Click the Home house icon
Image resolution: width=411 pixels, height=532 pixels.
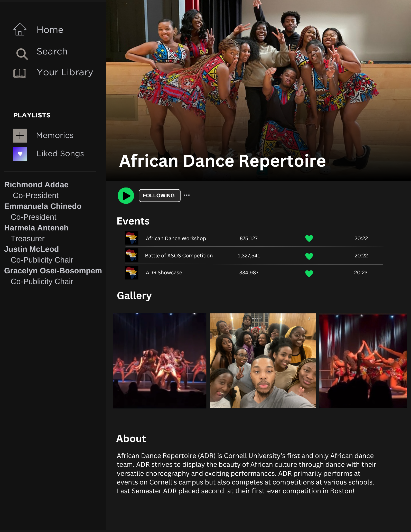tap(20, 29)
